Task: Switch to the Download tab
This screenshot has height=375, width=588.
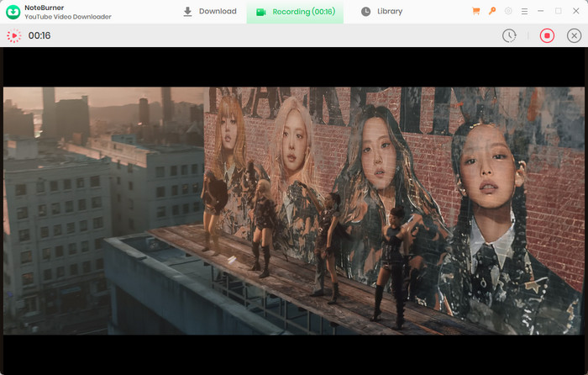Action: [210, 12]
